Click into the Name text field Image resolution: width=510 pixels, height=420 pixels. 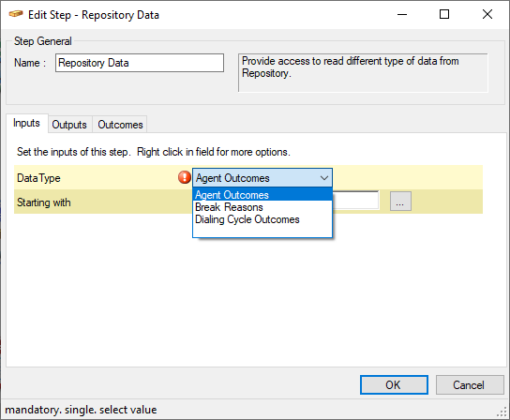coord(140,63)
